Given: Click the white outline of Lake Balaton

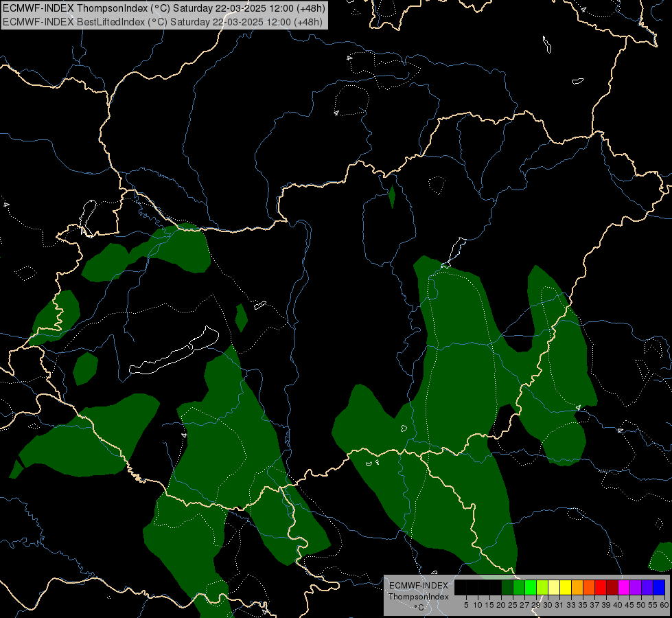Looking at the screenshot, I should (174, 352).
